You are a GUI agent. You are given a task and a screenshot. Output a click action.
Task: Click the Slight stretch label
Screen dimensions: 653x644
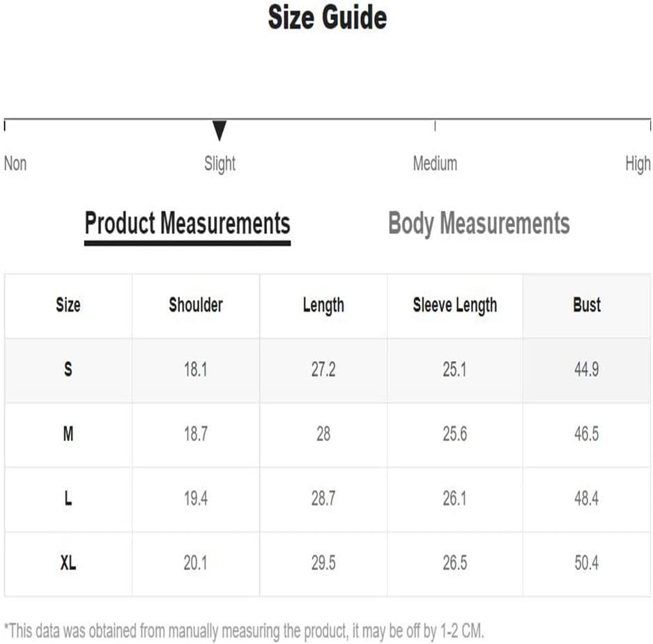pos(220,164)
